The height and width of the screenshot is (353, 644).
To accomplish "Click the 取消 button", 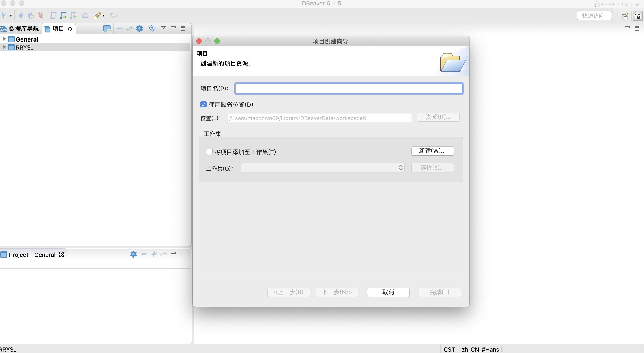I will coord(388,292).
